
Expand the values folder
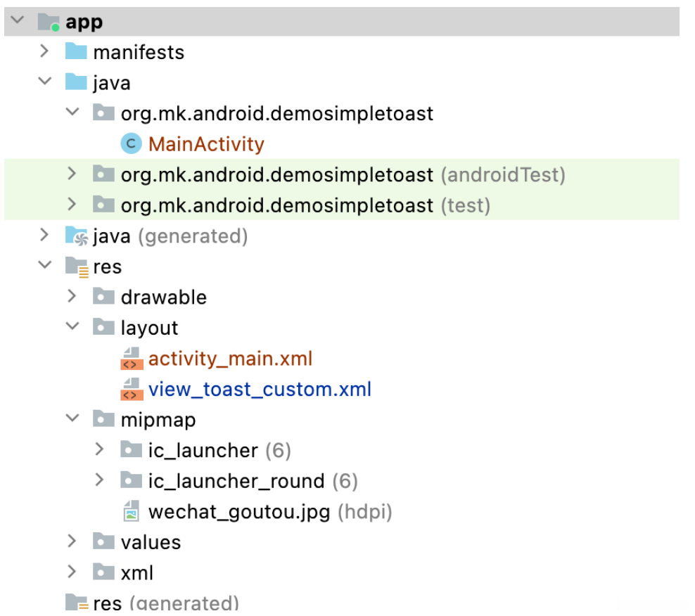coord(72,541)
